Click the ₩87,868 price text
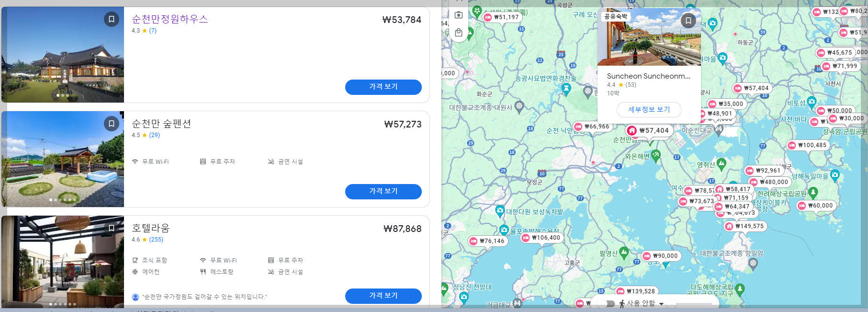Screen dimensions: 868x312 pyautogui.click(x=402, y=229)
